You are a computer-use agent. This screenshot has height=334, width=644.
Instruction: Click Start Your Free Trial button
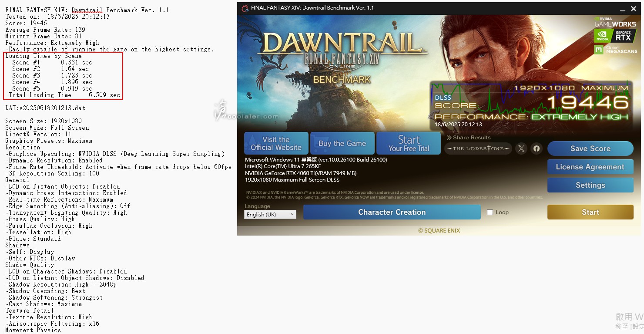(409, 143)
